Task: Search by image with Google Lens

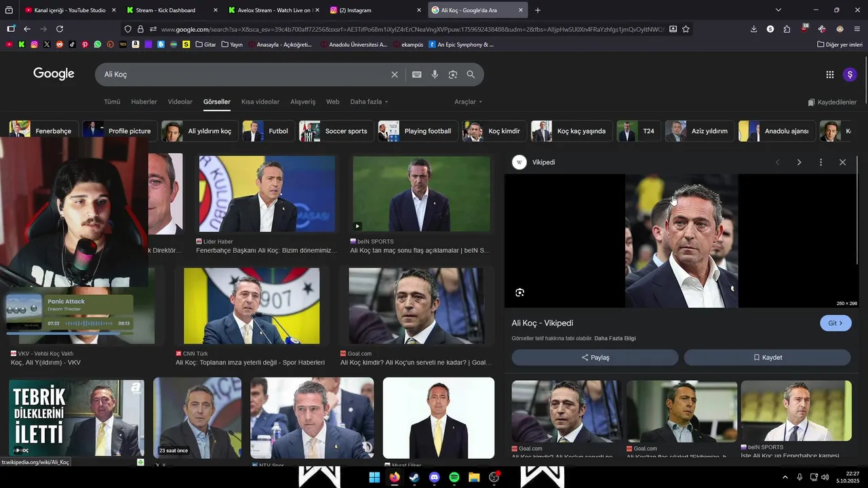Action: click(x=453, y=75)
